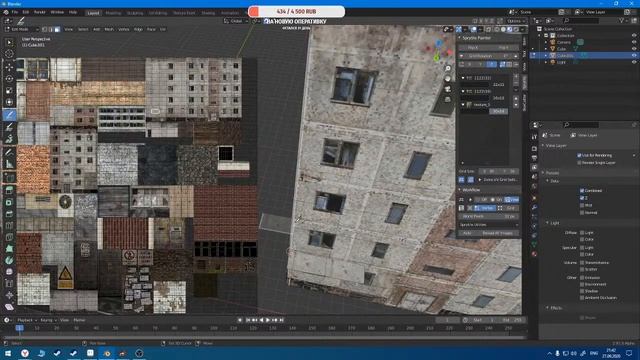Screen dimensions: 640x360
Task: Click the zoom magnifier viewport gizmo
Action: click(x=448, y=69)
